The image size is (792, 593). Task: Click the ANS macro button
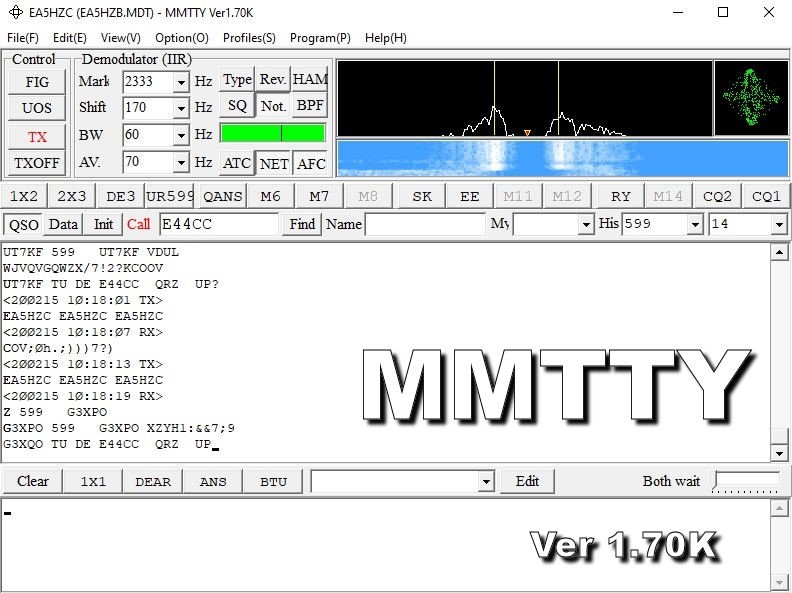pos(213,481)
